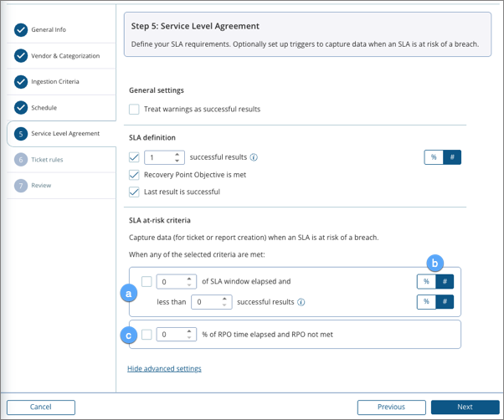This screenshot has height=420, width=504.
Task: Enable the RPO time elapsed criteria checkbox
Action: [x=147, y=335]
